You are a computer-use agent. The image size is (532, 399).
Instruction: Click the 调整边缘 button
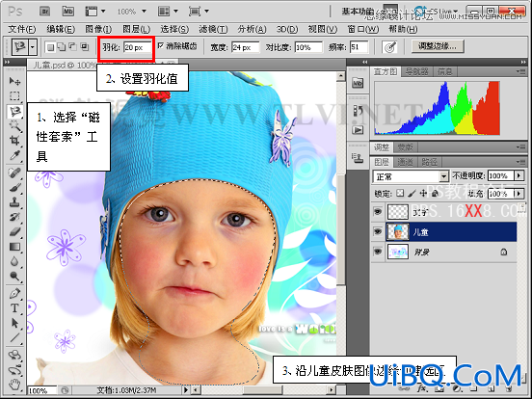point(438,46)
